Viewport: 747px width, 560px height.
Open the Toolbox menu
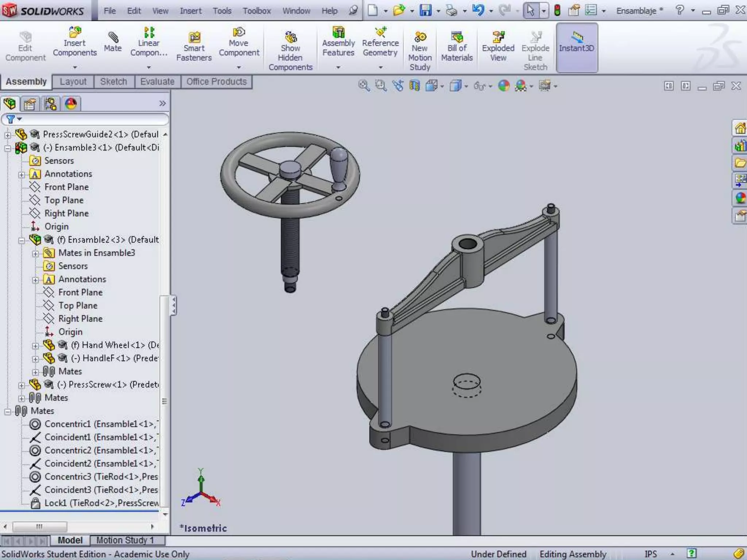(257, 11)
